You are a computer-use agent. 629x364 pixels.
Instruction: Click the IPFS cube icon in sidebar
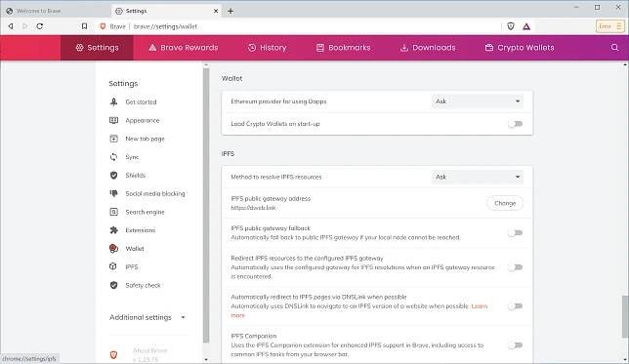click(x=113, y=266)
